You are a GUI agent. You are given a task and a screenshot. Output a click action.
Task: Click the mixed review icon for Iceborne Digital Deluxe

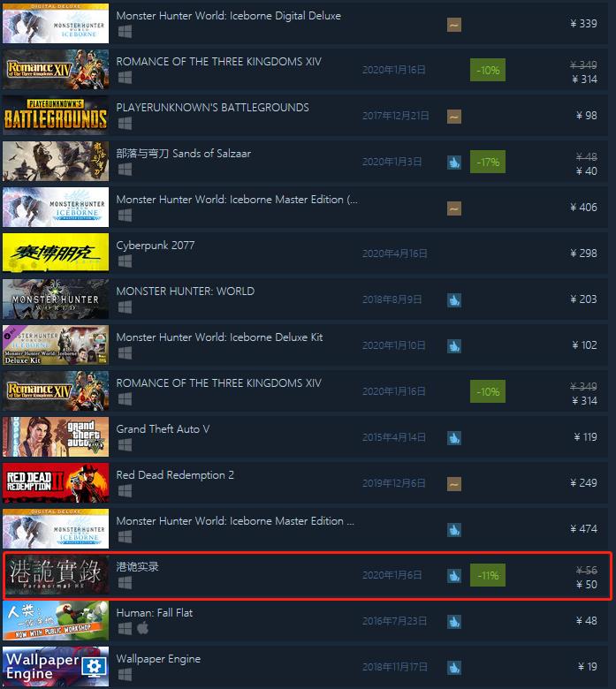tap(454, 25)
